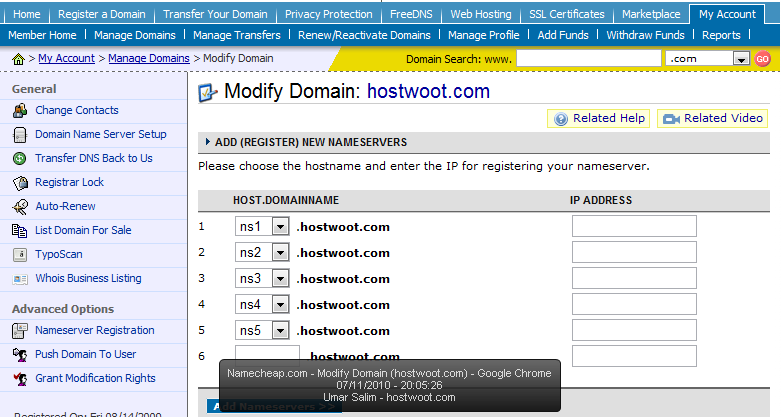This screenshot has height=417, width=781.
Task: Go to Manage Domains submenu item
Action: pos(134,35)
